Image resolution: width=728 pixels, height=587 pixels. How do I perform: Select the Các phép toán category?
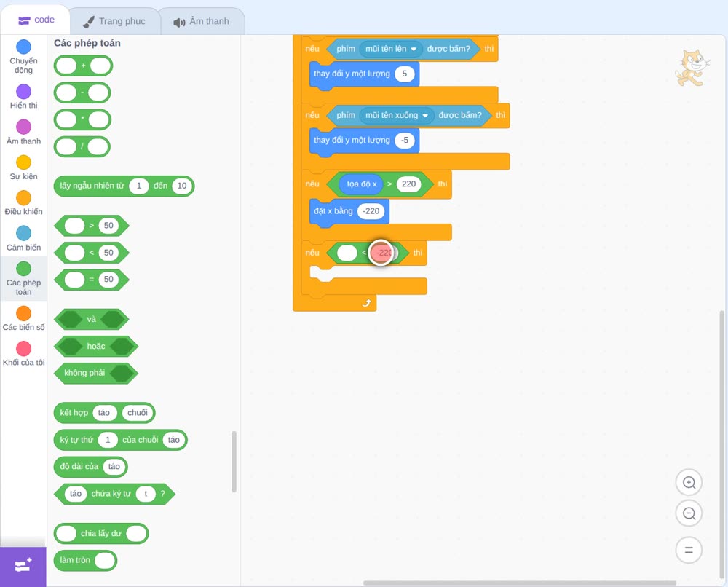(x=23, y=279)
